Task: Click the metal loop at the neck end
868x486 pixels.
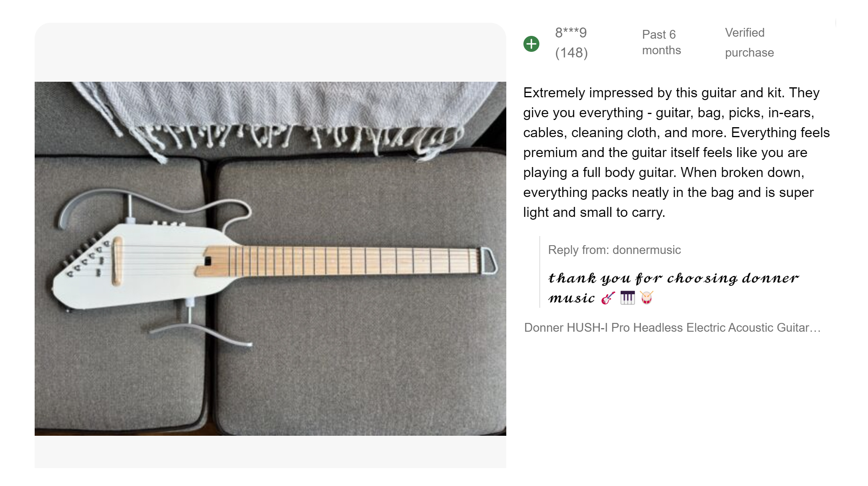Action: point(489,260)
